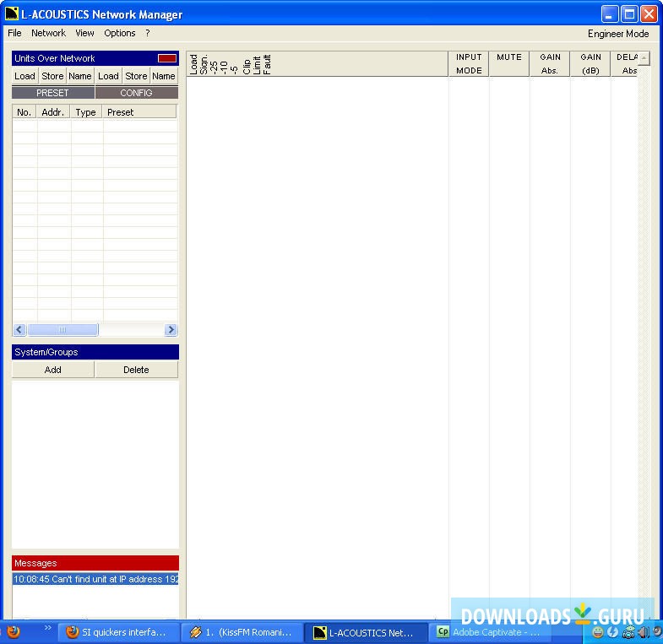This screenshot has height=644, width=663.
Task: Click the camera capture tray icon
Action: (628, 632)
